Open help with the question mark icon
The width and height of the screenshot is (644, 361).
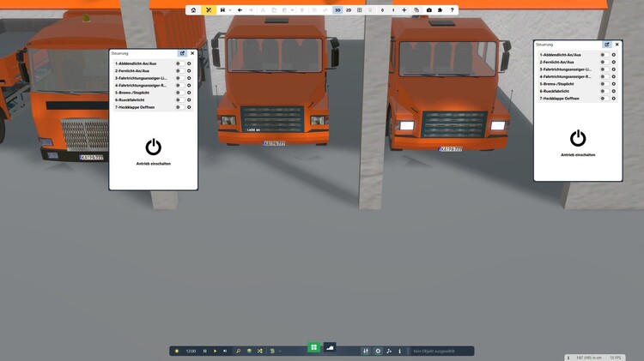452,9
